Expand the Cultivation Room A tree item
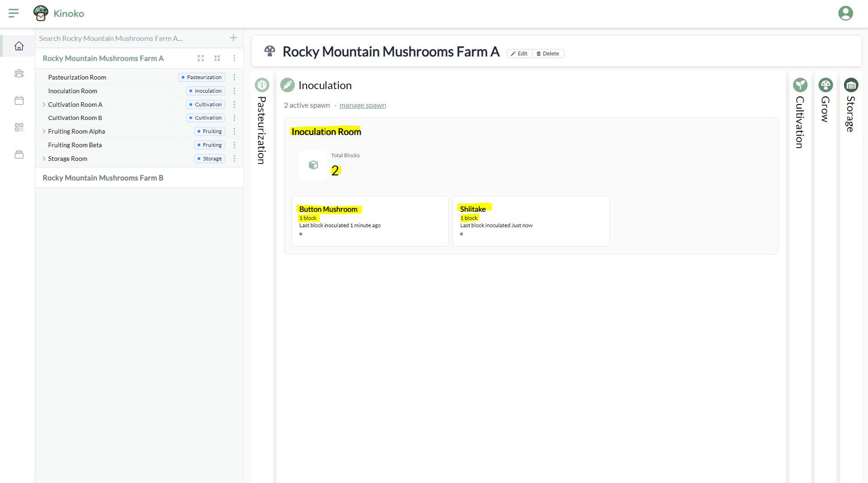 pyautogui.click(x=44, y=105)
